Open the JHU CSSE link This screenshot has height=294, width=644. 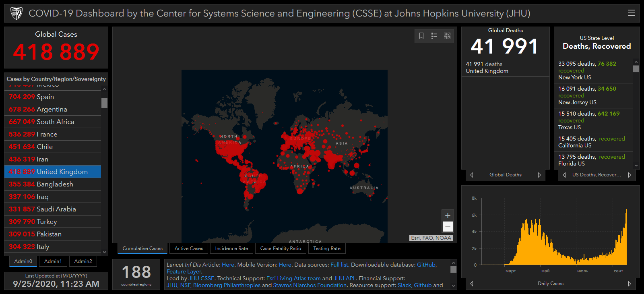coord(201,278)
